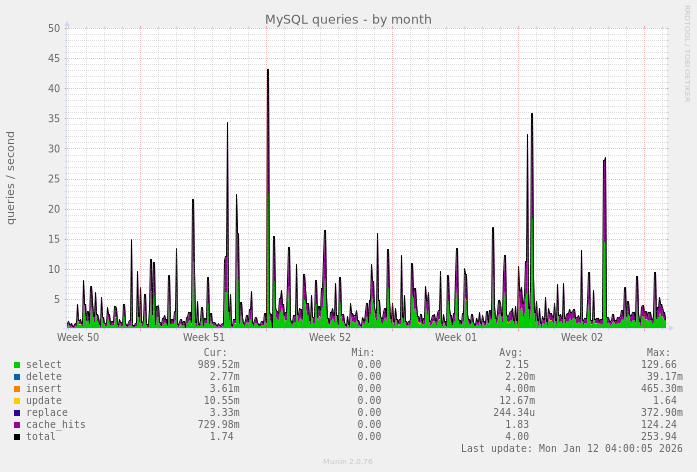Image resolution: width=697 pixels, height=472 pixels.
Task: Click insert max value 465.30m
Action: point(661,388)
